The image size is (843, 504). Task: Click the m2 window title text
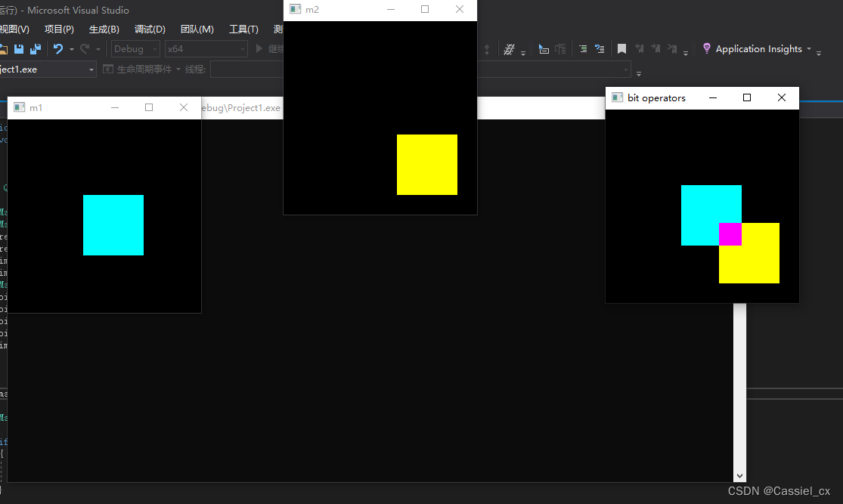tap(312, 10)
